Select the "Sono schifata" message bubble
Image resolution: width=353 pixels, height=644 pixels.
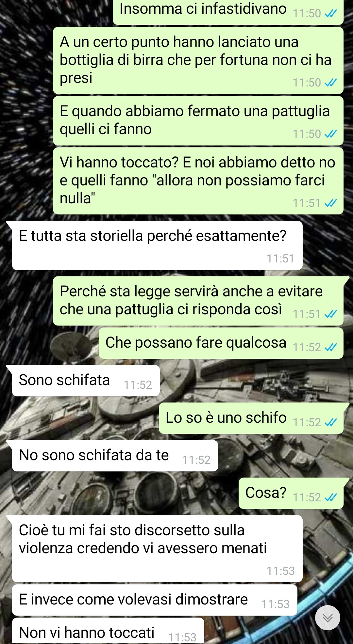[86, 381]
